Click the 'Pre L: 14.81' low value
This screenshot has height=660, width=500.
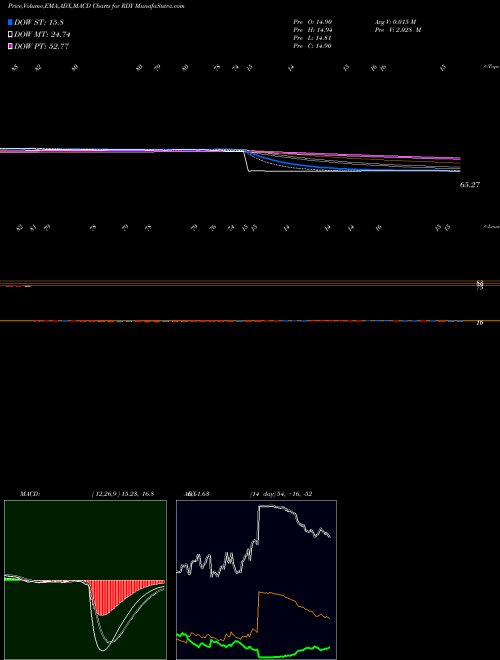coord(313,38)
